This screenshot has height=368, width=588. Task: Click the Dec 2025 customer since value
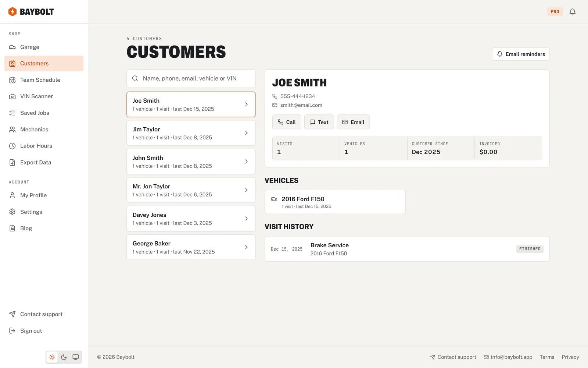point(426,152)
